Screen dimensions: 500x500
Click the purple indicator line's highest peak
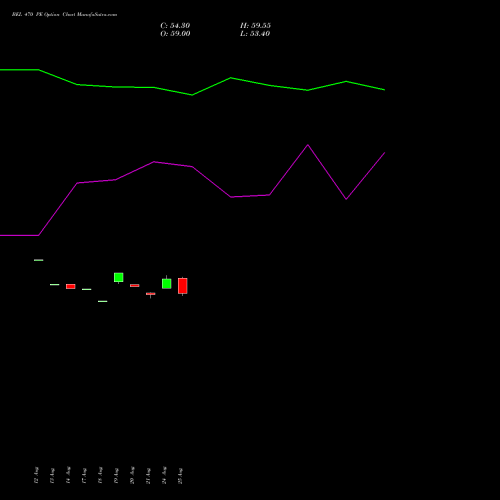(x=308, y=145)
